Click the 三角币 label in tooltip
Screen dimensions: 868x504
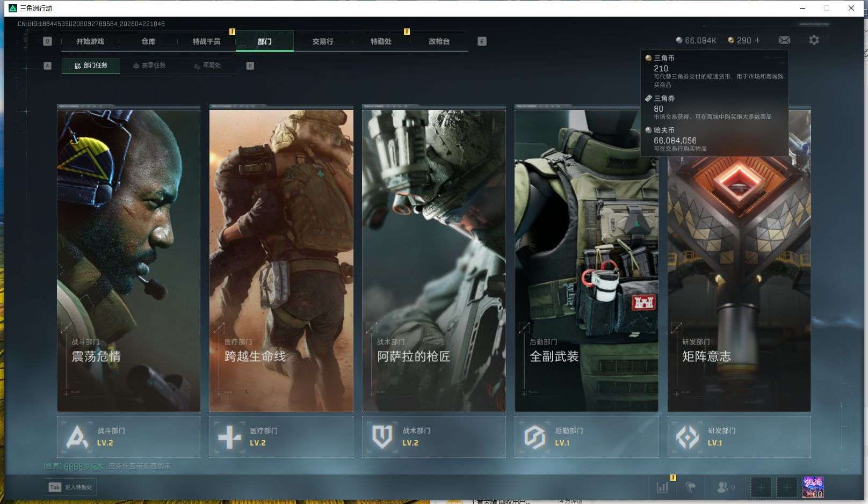(664, 58)
